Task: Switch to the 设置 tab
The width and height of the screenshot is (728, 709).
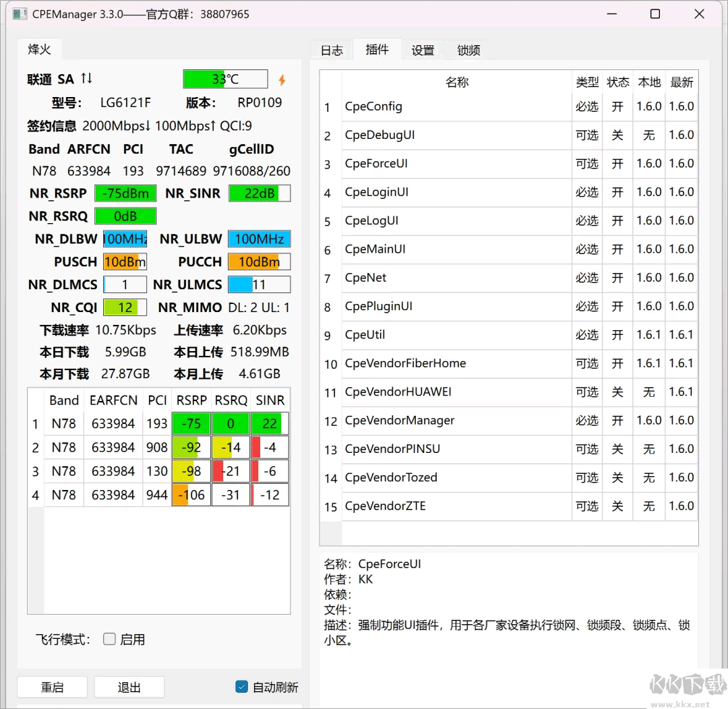Action: (x=423, y=50)
